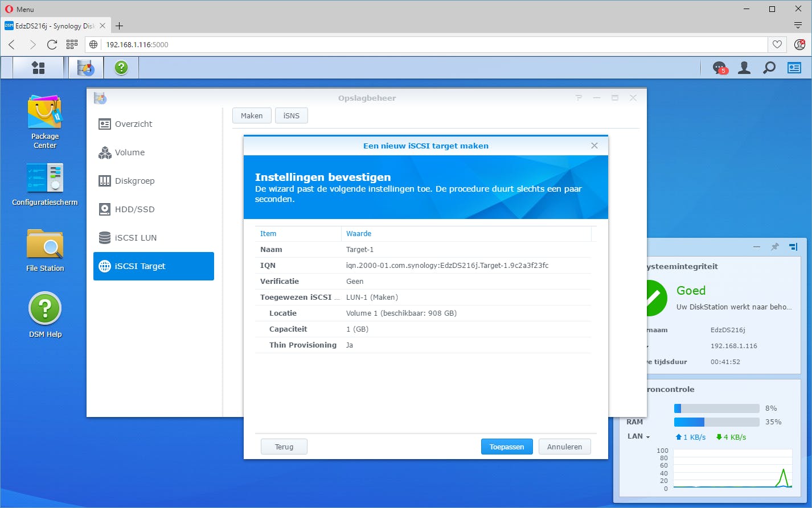The width and height of the screenshot is (812, 508).
Task: Open the DSM main menu grid
Action: pyautogui.click(x=38, y=68)
